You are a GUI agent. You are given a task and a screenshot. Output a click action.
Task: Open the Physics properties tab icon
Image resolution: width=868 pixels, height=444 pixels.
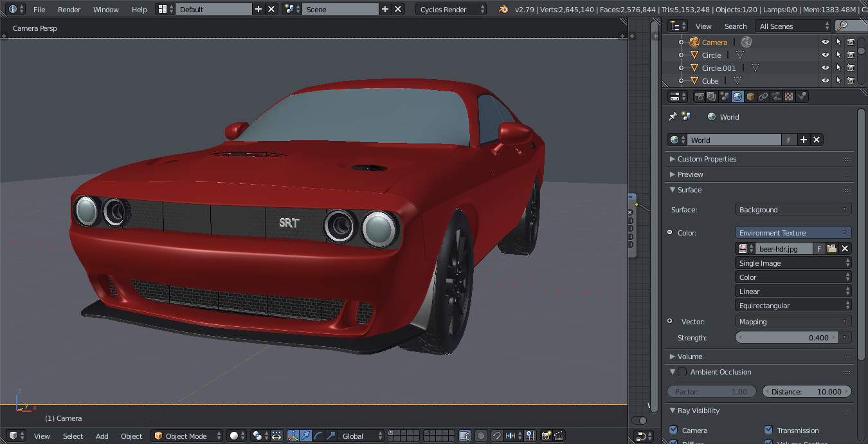coord(802,97)
